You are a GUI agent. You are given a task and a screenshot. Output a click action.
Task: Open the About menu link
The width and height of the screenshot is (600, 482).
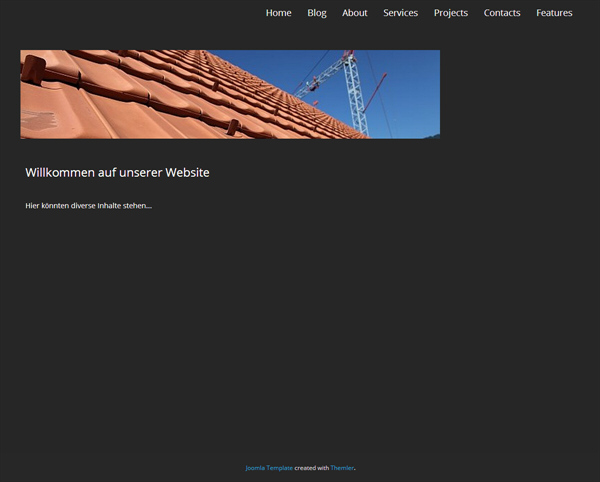355,13
